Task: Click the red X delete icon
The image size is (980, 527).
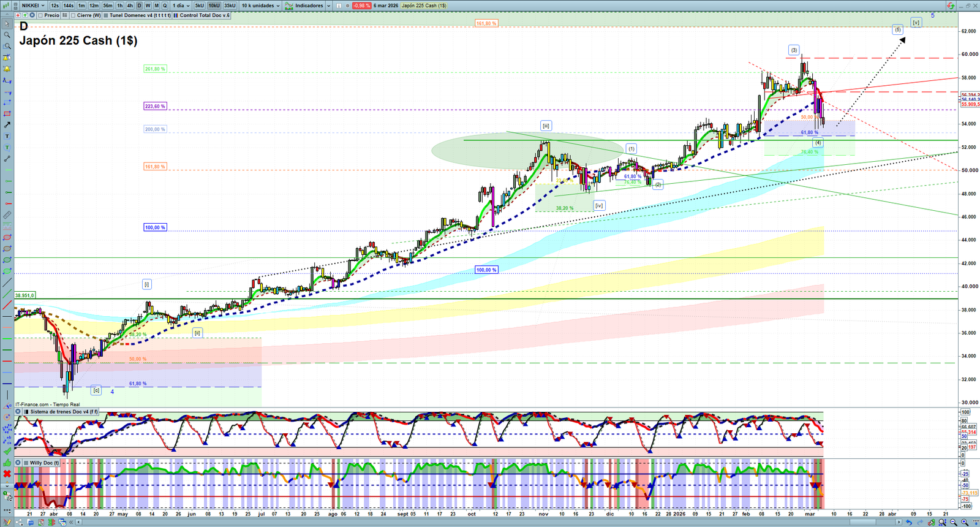Action: [x=7, y=474]
